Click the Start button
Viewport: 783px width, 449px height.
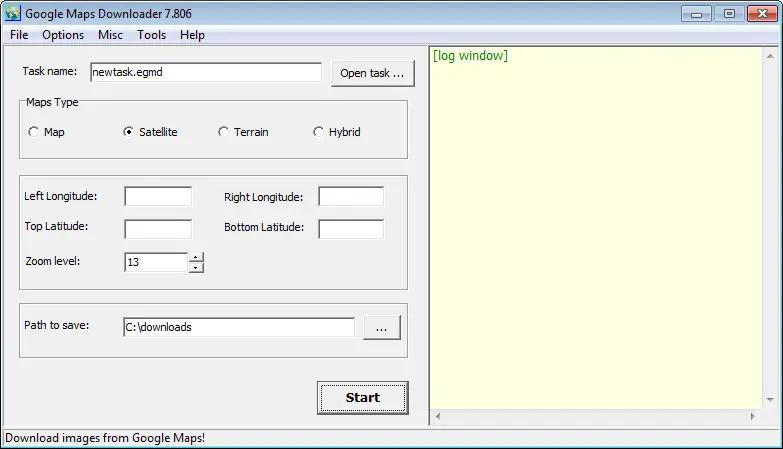coord(363,398)
